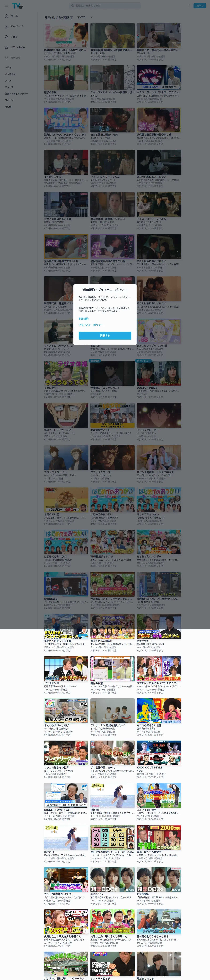The height and width of the screenshot is (980, 210).
Task: Open WBS ワールドビジネスサテライト thumbnail
Action: point(159,78)
